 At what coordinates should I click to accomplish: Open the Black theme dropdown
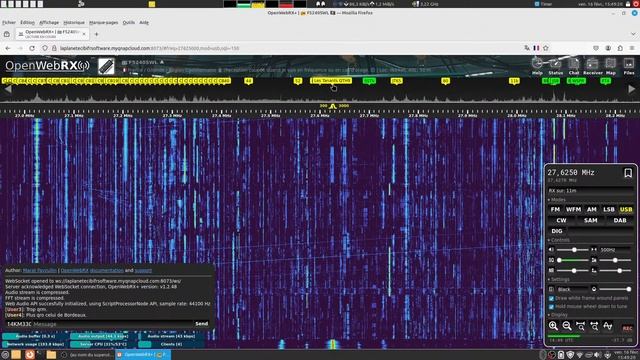[572, 289]
